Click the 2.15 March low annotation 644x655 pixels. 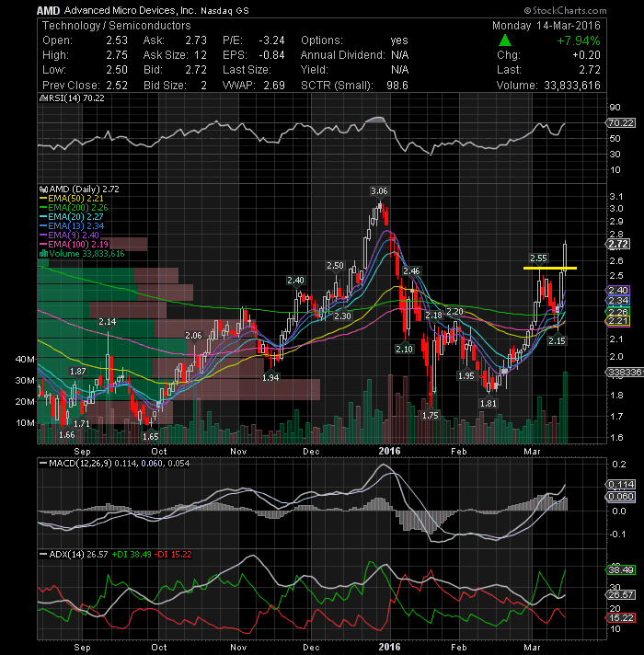click(x=557, y=341)
